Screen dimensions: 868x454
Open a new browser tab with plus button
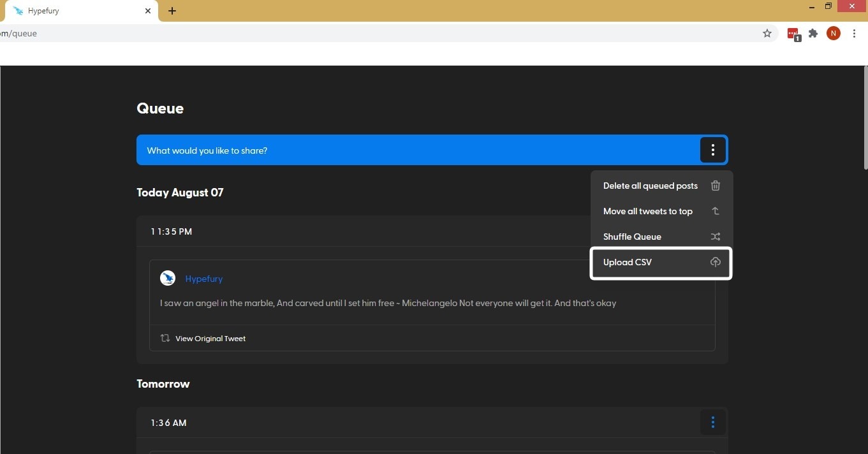coord(172,11)
